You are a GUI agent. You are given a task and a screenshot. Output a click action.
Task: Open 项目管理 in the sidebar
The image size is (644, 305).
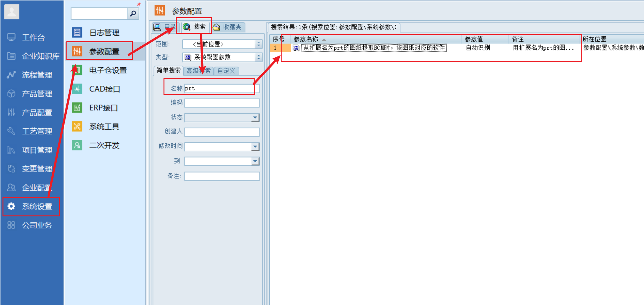coord(30,150)
